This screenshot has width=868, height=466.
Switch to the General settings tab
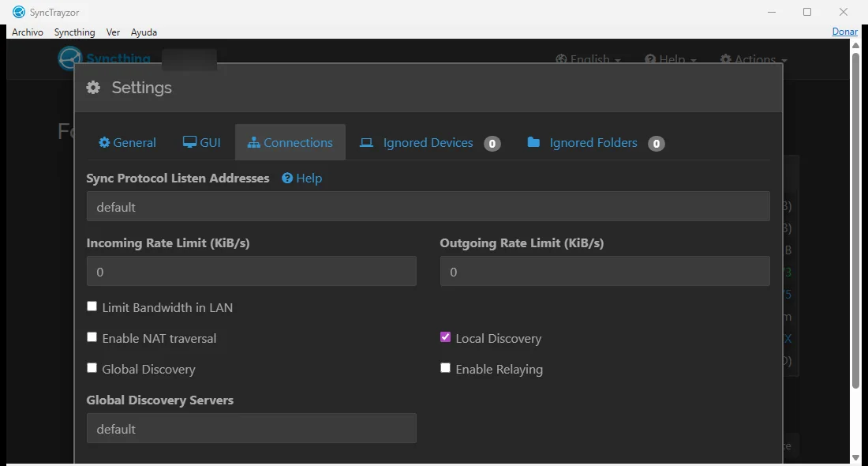(127, 143)
